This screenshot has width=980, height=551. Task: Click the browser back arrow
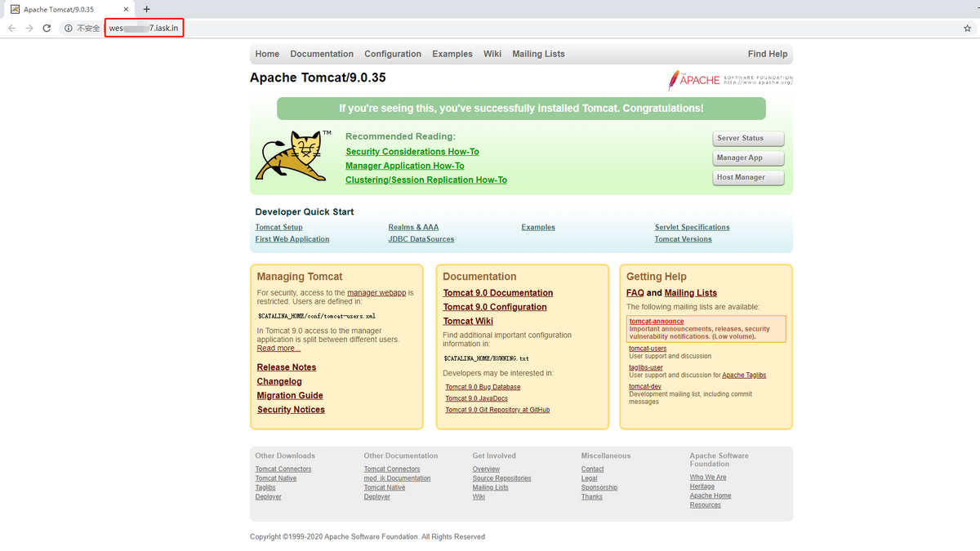11,28
